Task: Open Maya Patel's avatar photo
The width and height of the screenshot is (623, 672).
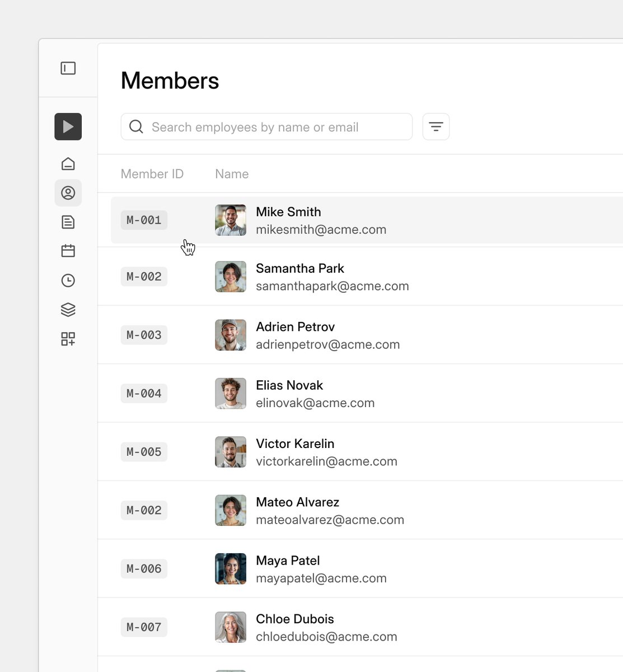Action: coord(231,568)
